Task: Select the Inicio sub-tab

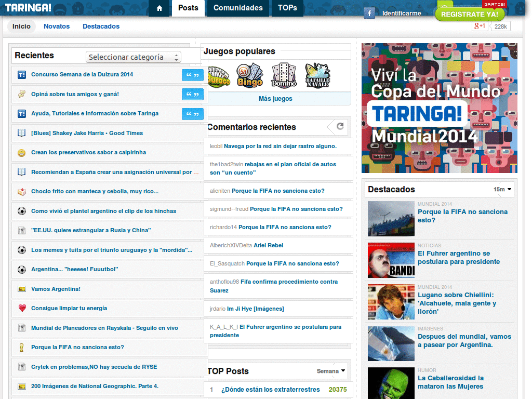Action: tap(21, 26)
